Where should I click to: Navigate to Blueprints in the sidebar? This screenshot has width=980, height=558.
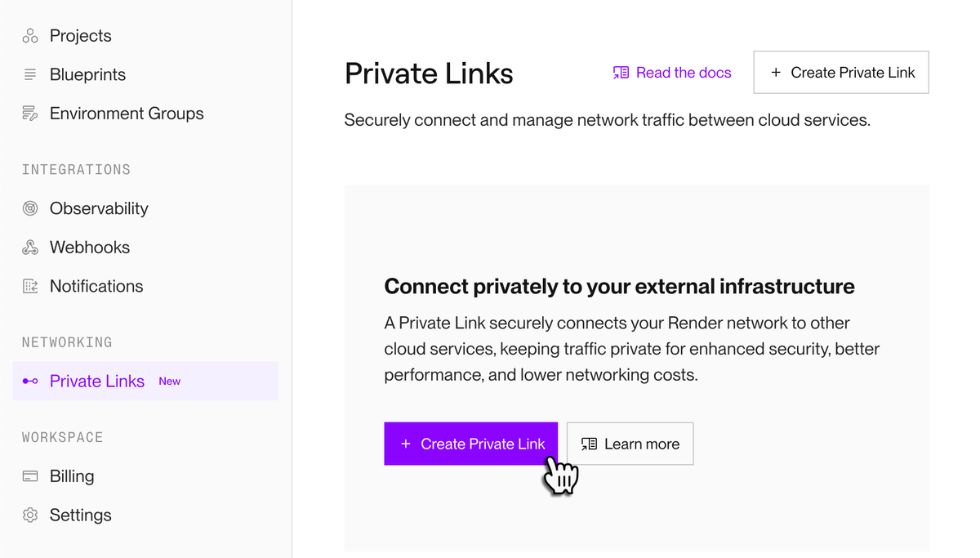coord(87,74)
